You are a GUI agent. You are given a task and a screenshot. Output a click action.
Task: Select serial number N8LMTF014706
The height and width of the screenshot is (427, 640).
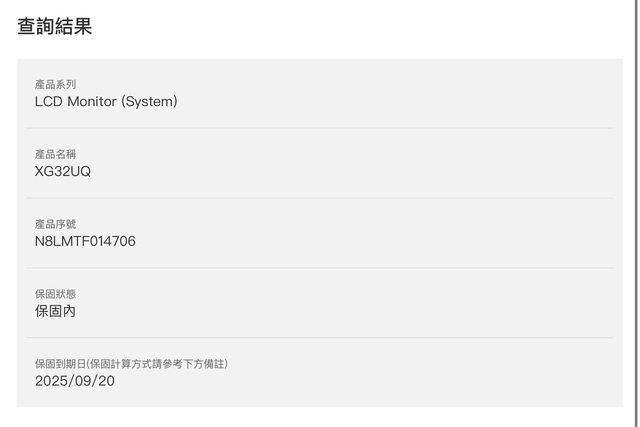[x=85, y=241]
